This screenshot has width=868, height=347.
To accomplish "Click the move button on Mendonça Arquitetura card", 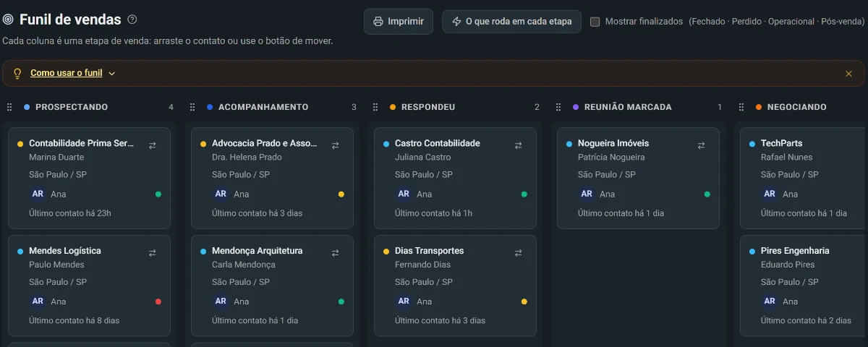I will click(x=335, y=253).
